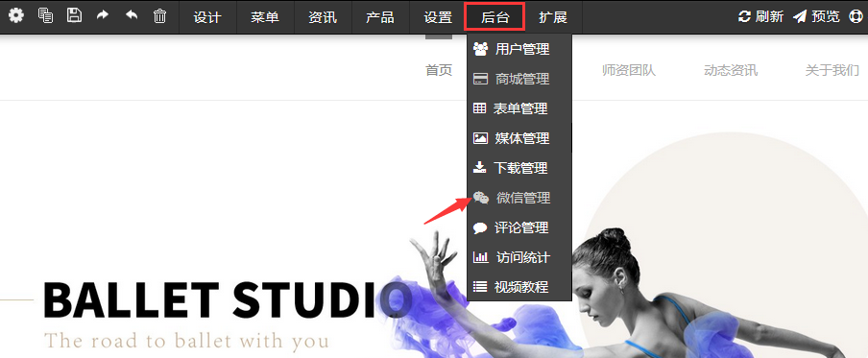Open the help lifebuoy icon at top right
Viewport: 868px width, 358px height.
(856, 16)
